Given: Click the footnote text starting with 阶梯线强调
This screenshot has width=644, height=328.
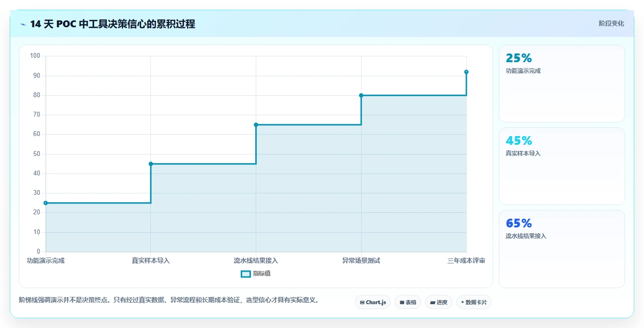Looking at the screenshot, I should point(169,300).
